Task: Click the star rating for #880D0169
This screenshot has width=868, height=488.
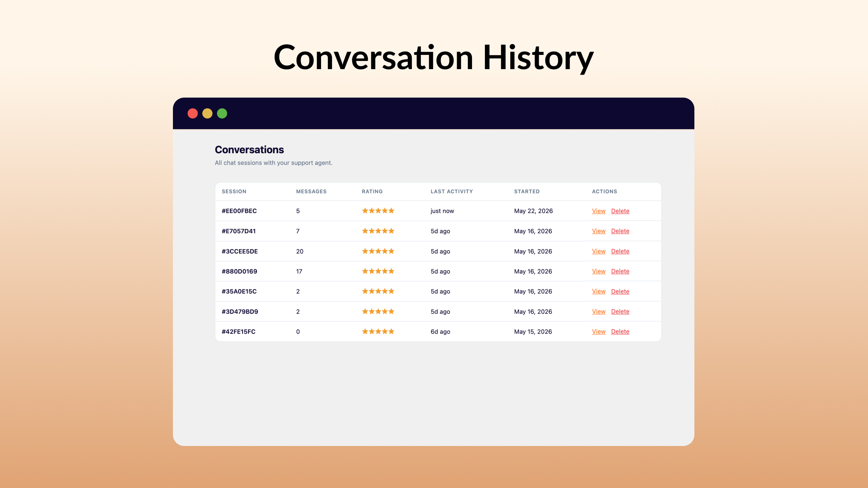Action: [378, 271]
